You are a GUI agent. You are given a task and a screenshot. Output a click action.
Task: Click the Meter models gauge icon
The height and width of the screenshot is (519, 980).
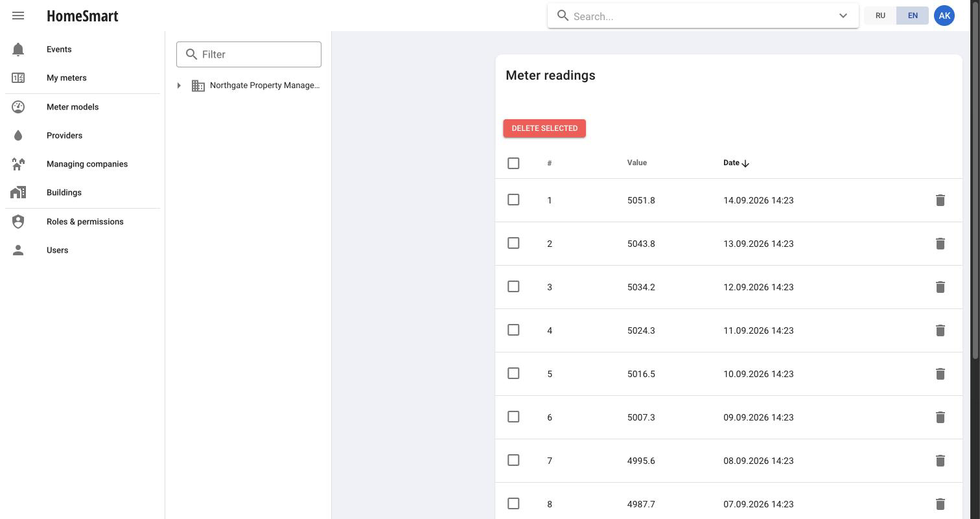coord(18,107)
